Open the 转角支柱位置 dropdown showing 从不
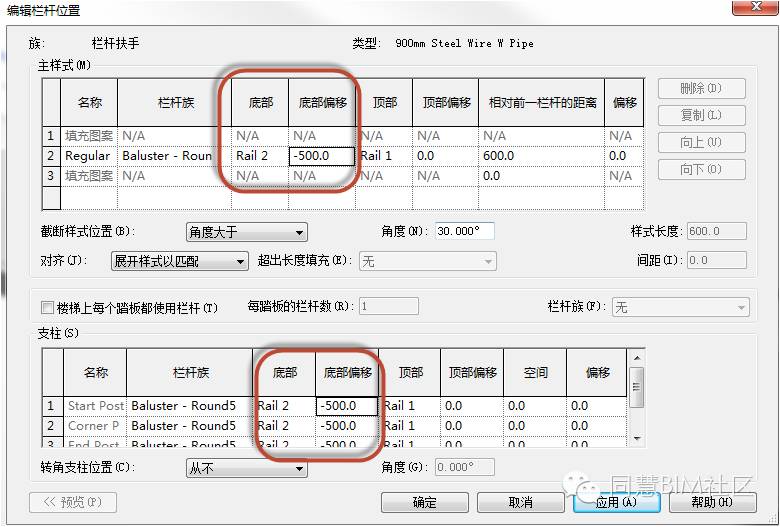780x527 pixels. (x=247, y=468)
